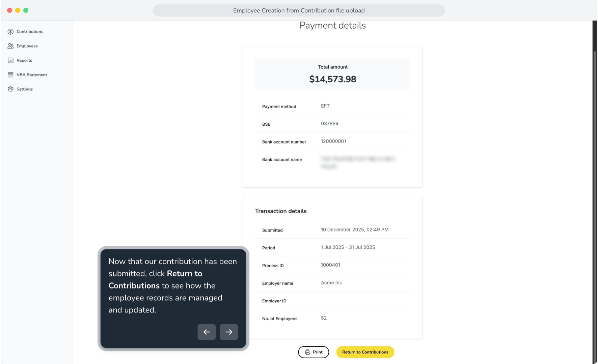Click the blurred bank account name value
This screenshot has width=598, height=364.
358,162
